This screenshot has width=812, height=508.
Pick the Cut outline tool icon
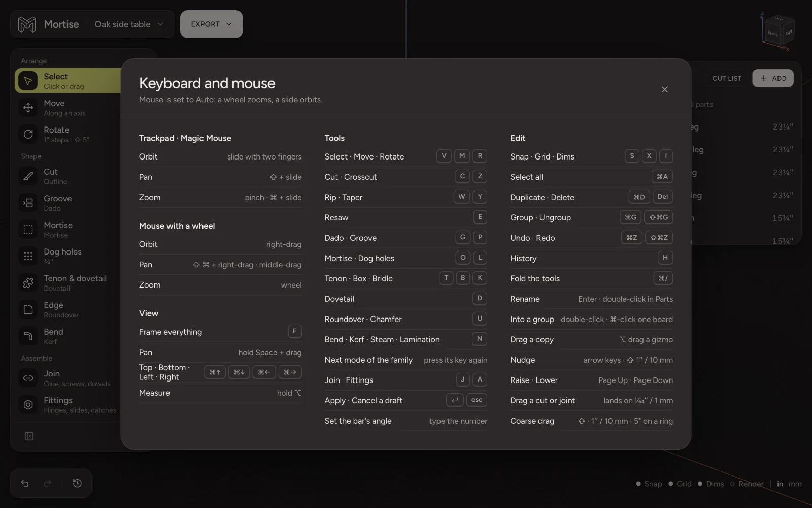coord(28,176)
